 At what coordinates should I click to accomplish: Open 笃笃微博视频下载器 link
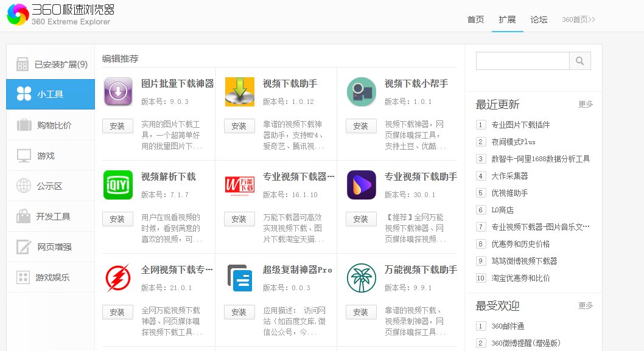click(x=524, y=261)
